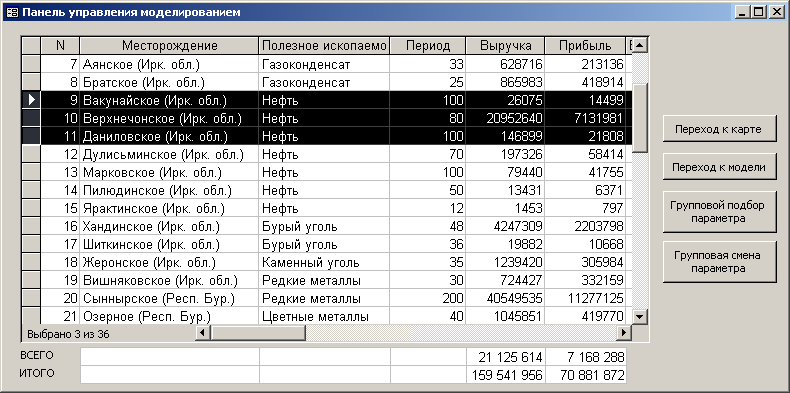Click the horizontal scrollbar left arrow
This screenshot has height=393, width=790.
203,333
